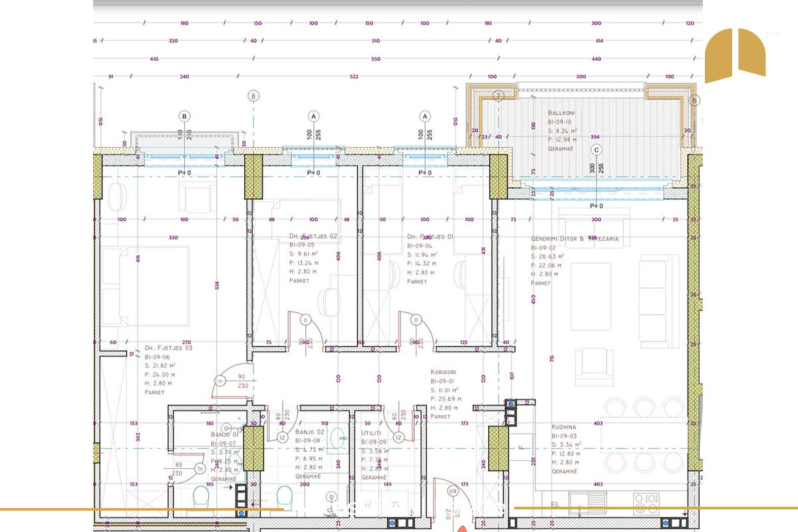Click the perimeter value "P: 24.00 m"

click(x=160, y=374)
